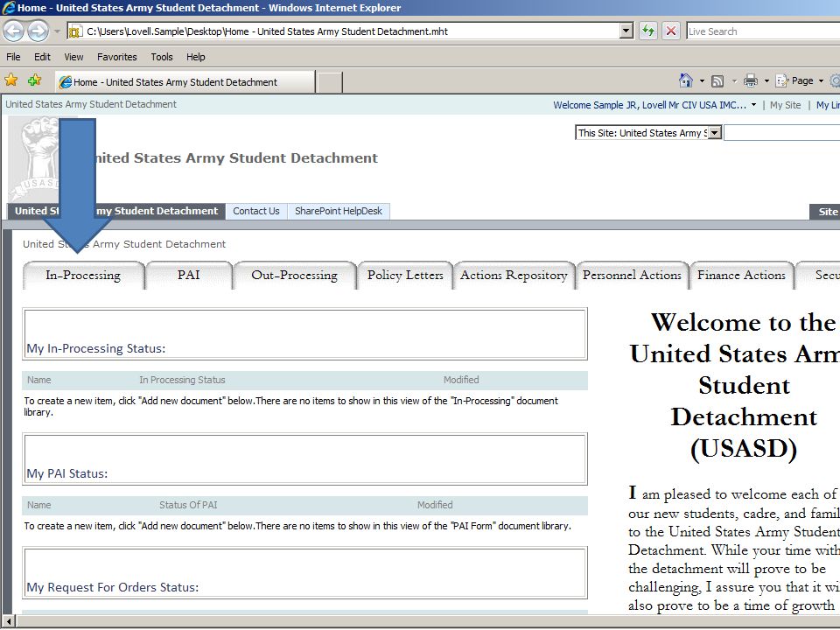Select the Home browser tab
840x630 pixels.
click(185, 82)
